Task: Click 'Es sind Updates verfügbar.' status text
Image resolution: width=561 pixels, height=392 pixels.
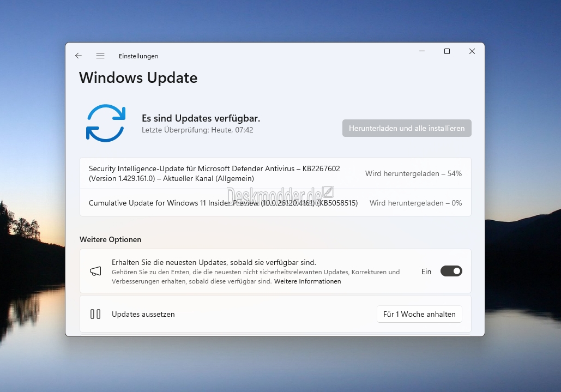Action: 201,118
